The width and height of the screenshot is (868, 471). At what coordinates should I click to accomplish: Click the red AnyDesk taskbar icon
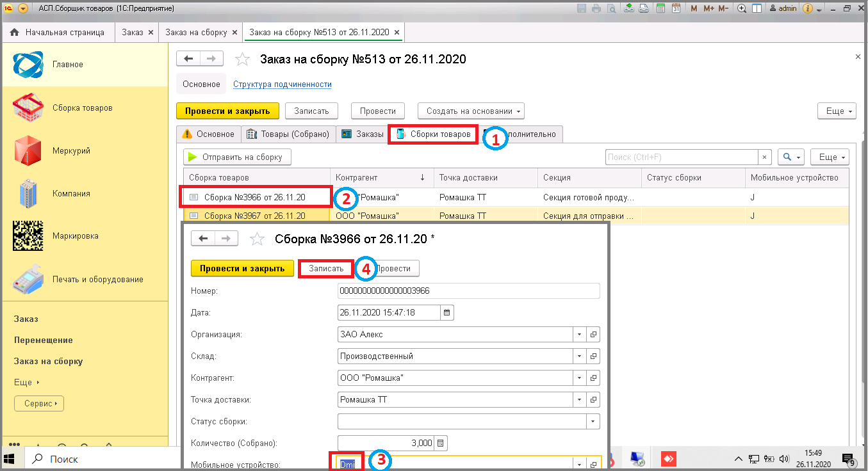coord(668,458)
